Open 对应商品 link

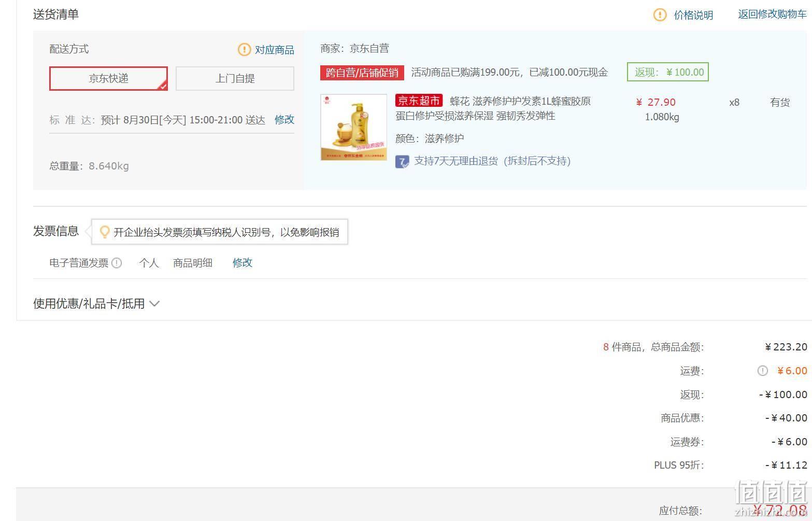(275, 50)
